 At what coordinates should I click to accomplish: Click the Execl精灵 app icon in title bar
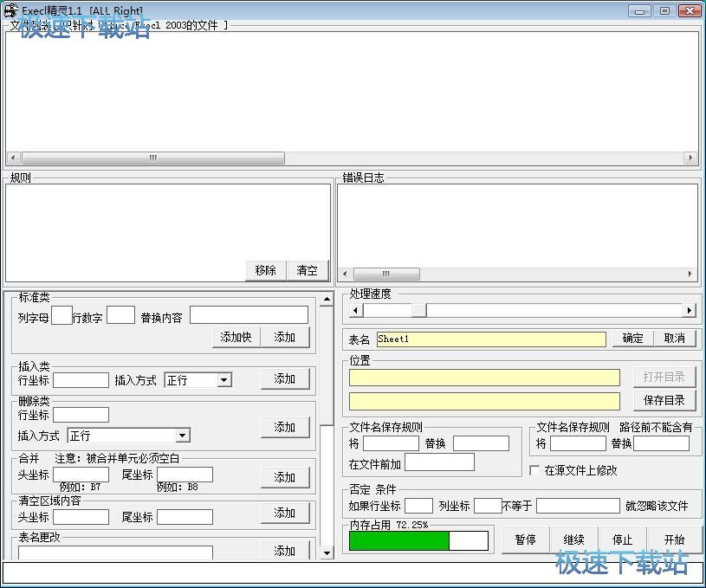click(11, 10)
